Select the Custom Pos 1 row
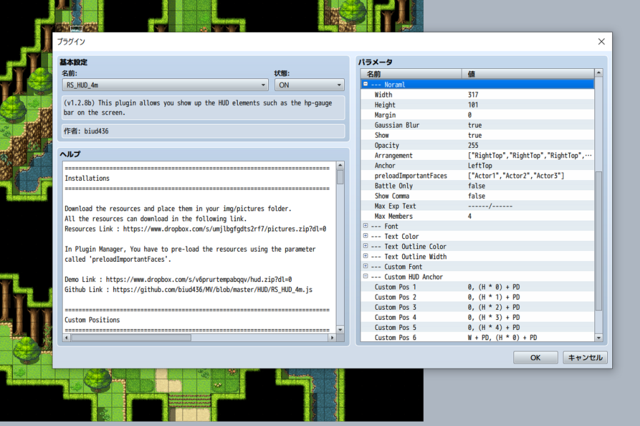The width and height of the screenshot is (640, 426). click(x=477, y=287)
